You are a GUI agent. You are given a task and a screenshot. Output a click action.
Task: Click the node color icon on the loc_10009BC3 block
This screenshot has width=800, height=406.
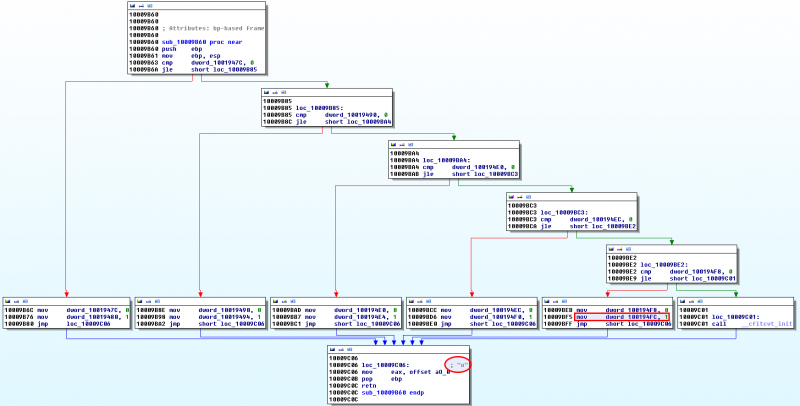tap(511, 195)
